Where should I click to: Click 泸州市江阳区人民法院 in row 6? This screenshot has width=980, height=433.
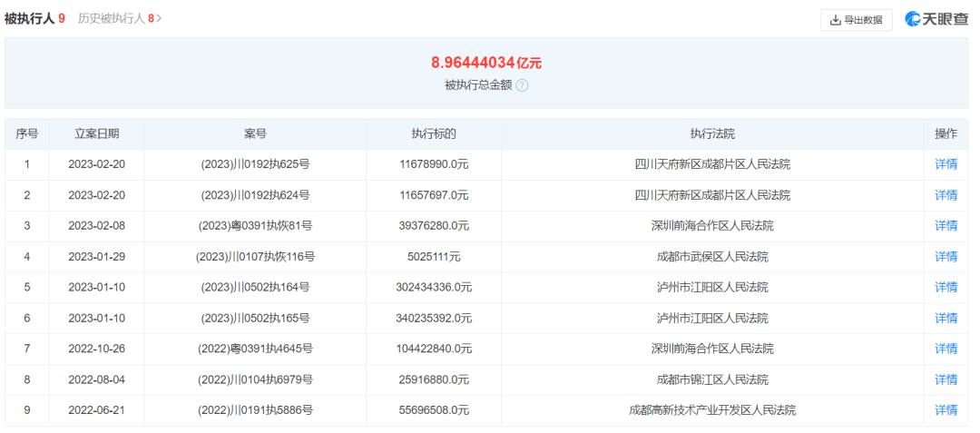(712, 318)
